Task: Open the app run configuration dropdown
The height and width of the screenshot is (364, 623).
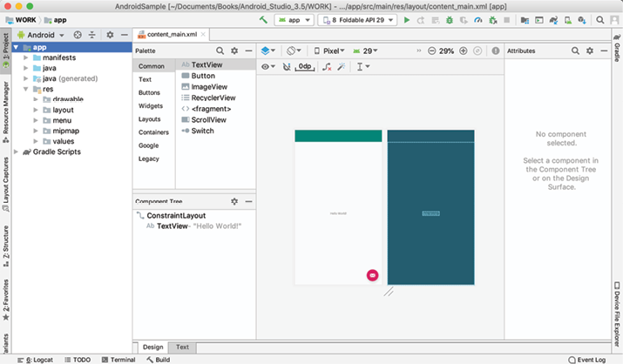Action: (x=294, y=20)
